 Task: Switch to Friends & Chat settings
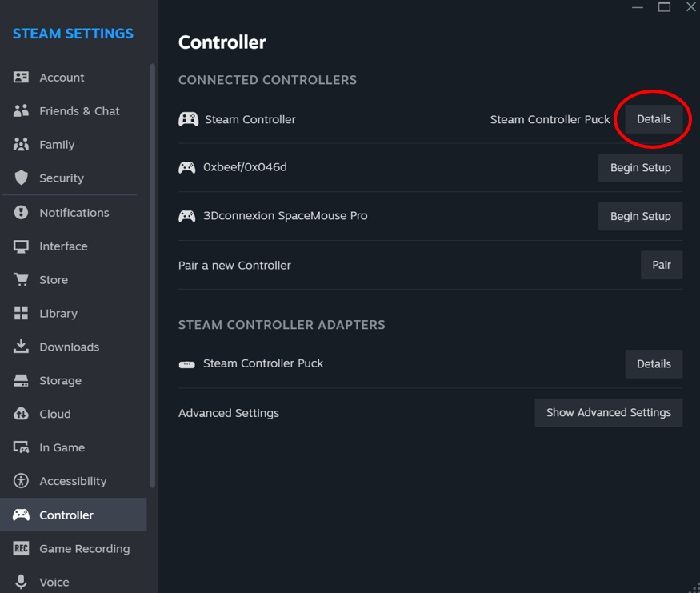(74, 110)
